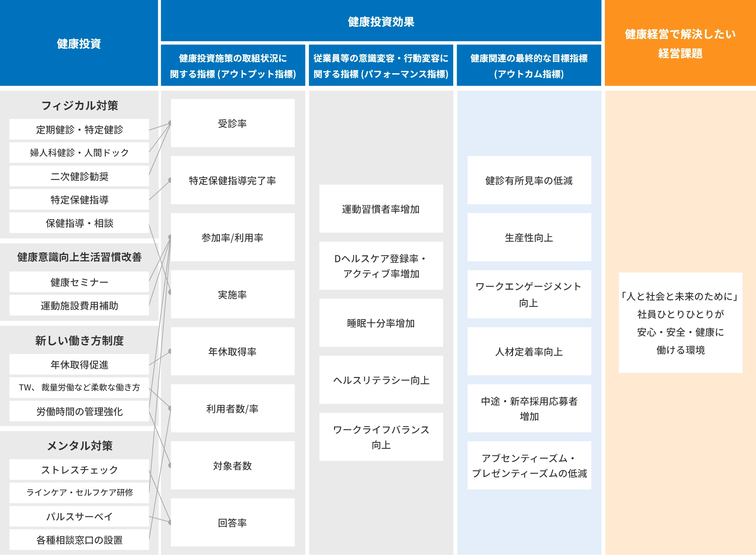Select the 健康セミナー item
The width and height of the screenshot is (756, 555).
point(79,282)
